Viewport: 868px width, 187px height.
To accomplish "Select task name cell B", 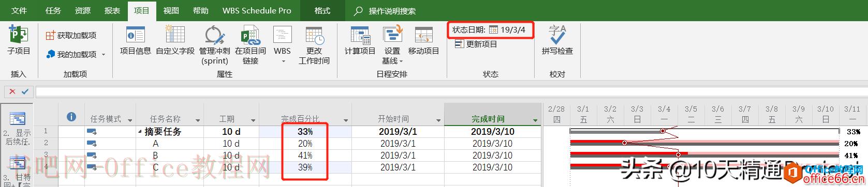I will click(170, 155).
